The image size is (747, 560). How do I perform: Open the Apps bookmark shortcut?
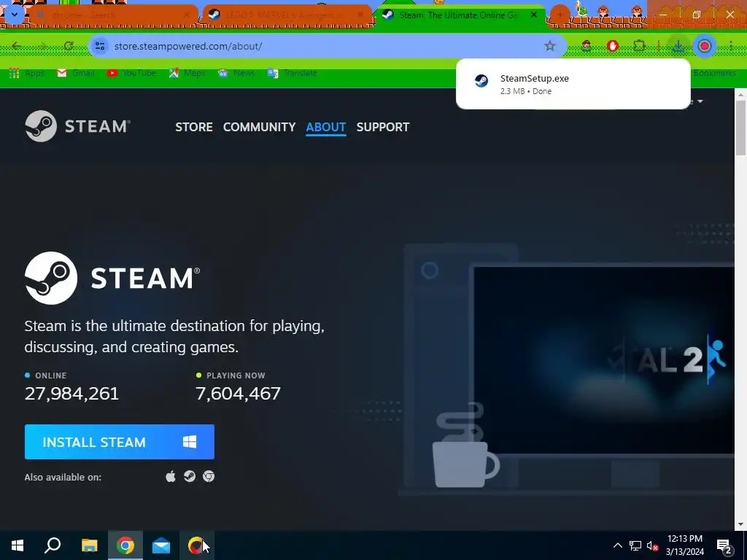click(27, 73)
